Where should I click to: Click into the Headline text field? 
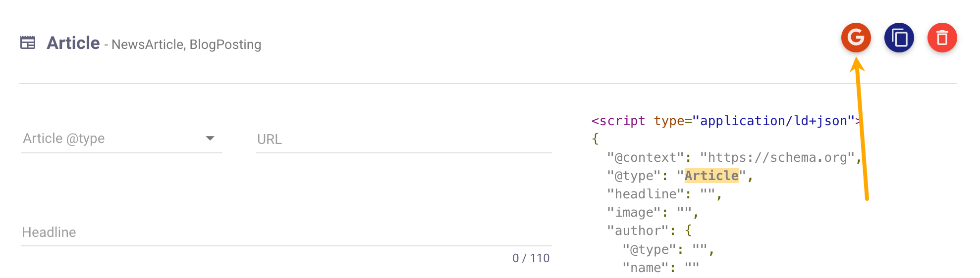[x=285, y=232]
